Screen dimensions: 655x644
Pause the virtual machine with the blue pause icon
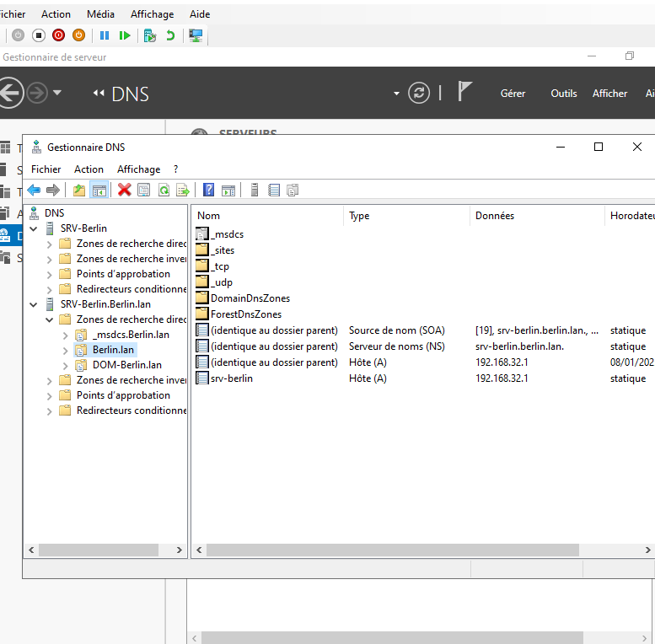click(x=105, y=35)
